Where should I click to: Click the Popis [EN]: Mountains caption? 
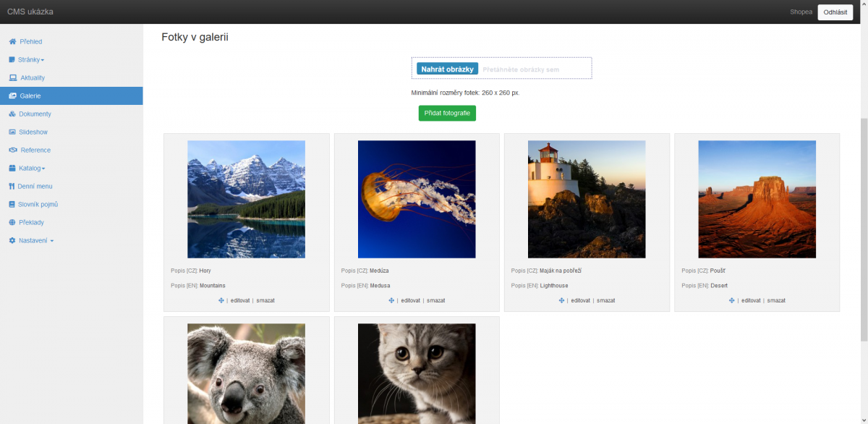[198, 286]
